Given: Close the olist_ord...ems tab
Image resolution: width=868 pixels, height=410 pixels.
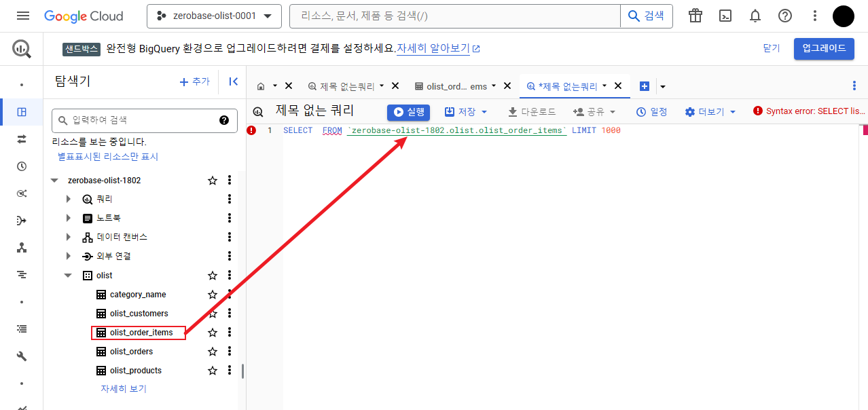Looking at the screenshot, I should [507, 86].
